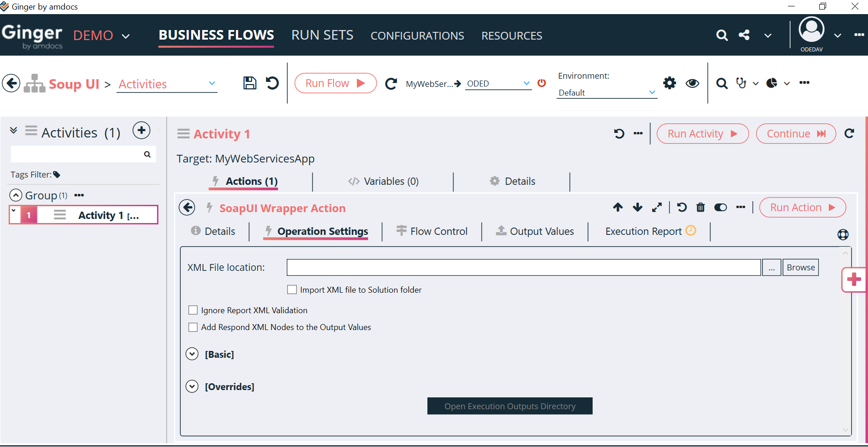Screen dimensions: 868x447
Task: Add a new activity with plus icon
Action: click(142, 131)
